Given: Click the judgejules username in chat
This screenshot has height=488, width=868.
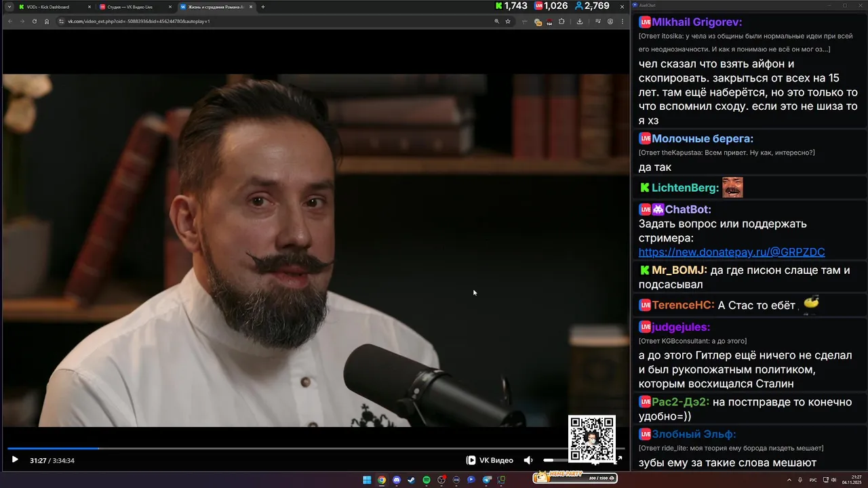Looking at the screenshot, I should tap(682, 327).
